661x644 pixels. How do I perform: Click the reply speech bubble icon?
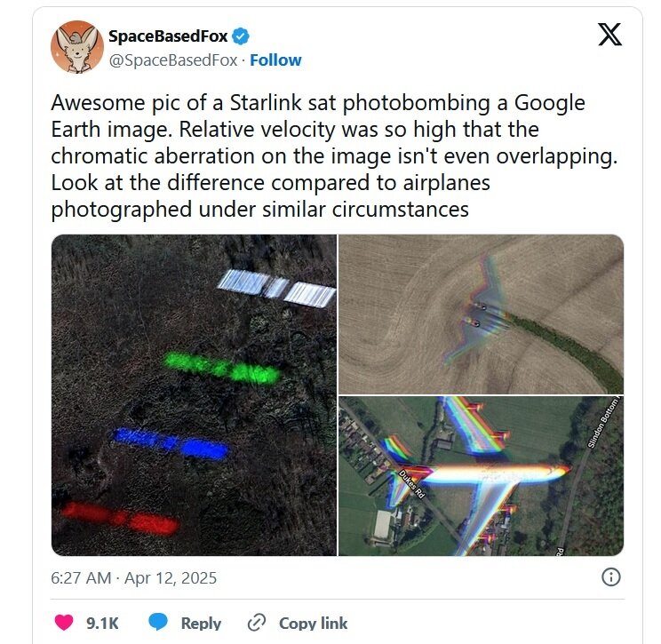158,623
